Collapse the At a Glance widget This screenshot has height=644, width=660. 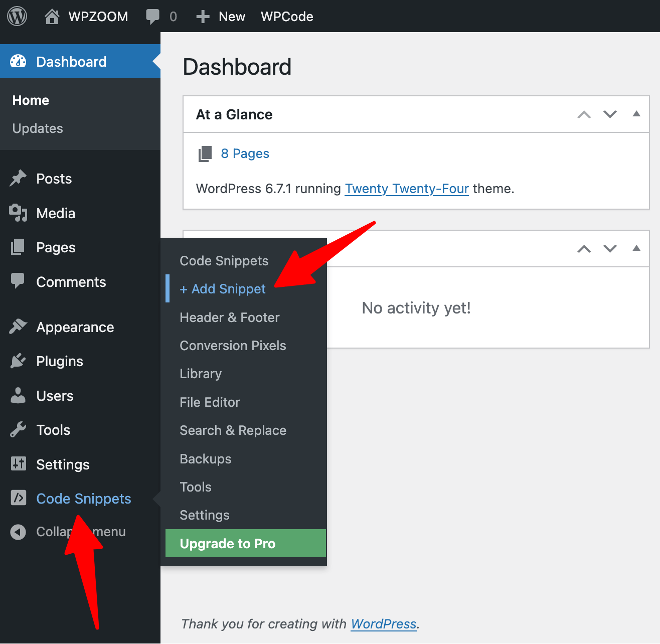pos(636,114)
